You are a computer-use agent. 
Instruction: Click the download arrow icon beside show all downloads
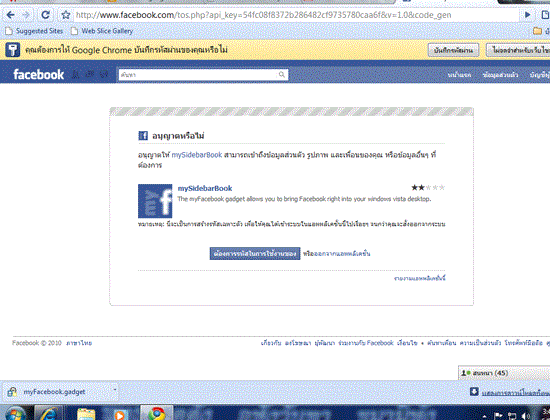click(474, 392)
